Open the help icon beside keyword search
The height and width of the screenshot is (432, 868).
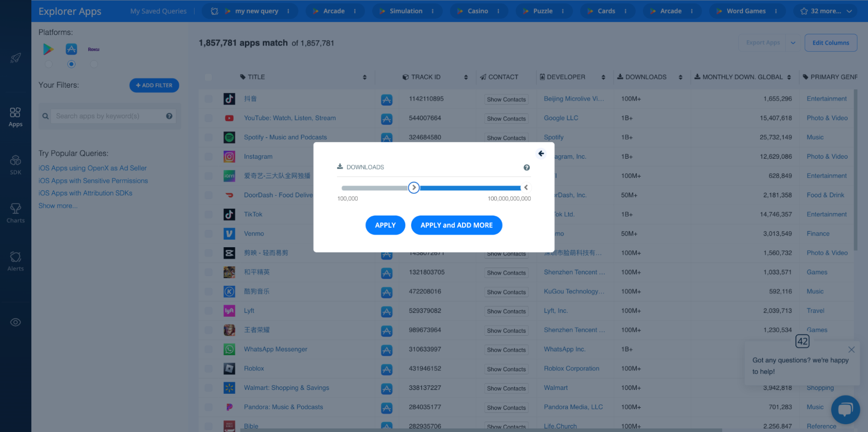pyautogui.click(x=169, y=116)
